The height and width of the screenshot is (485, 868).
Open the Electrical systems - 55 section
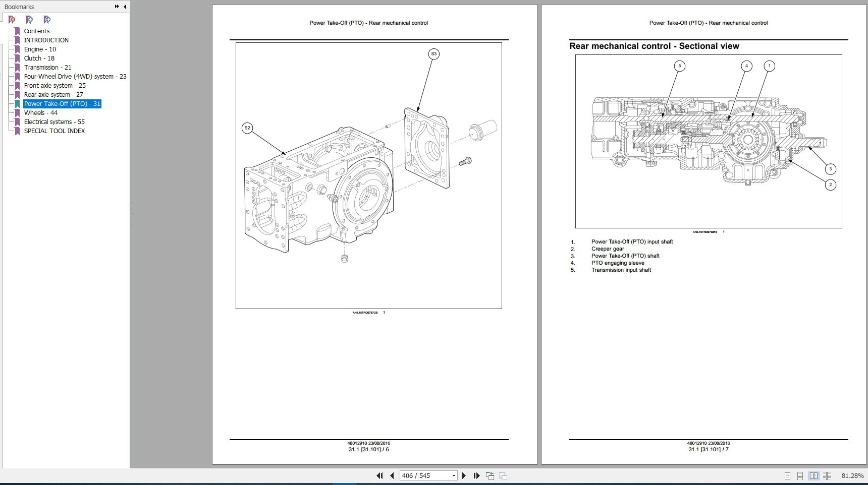53,122
